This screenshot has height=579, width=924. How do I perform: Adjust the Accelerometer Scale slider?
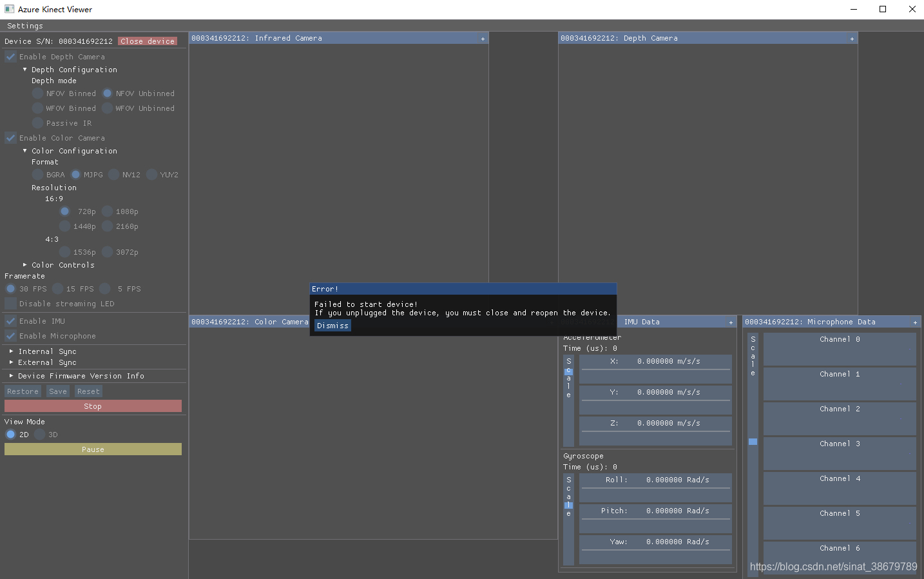pos(568,400)
